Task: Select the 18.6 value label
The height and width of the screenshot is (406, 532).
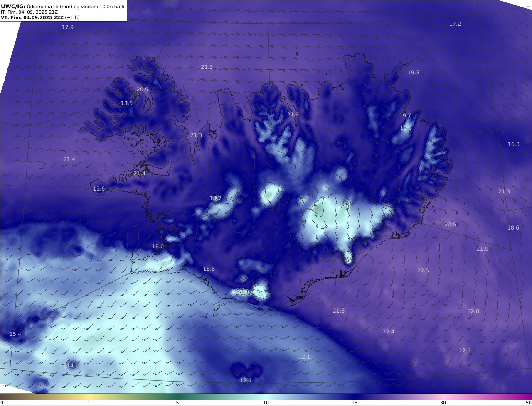Action: pyautogui.click(x=513, y=228)
